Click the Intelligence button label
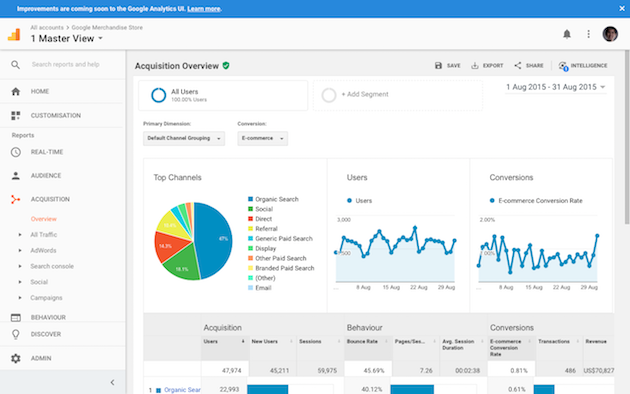Screen dimensions: 630x394 [589, 65]
